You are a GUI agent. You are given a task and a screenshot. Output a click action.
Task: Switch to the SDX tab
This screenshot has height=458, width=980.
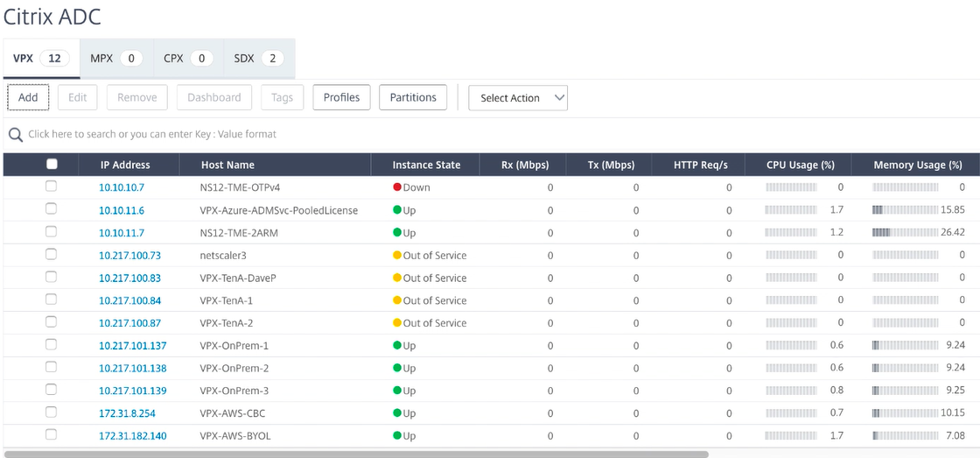[x=258, y=59]
